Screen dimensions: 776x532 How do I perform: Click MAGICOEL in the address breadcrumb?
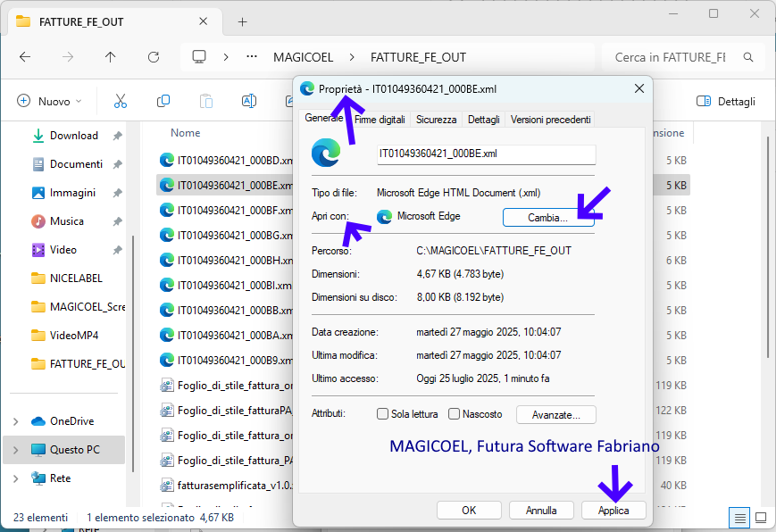click(304, 57)
